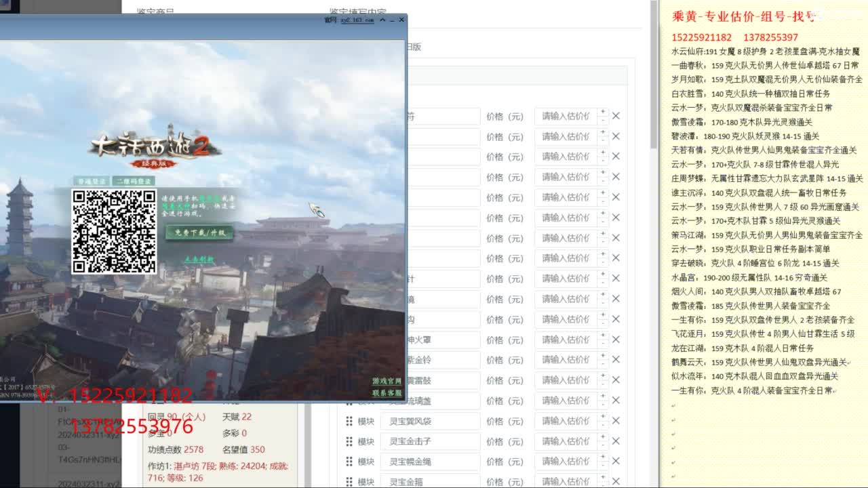Delete the 灵宝幌金绳 module row
The image size is (868, 488).
coord(616,462)
